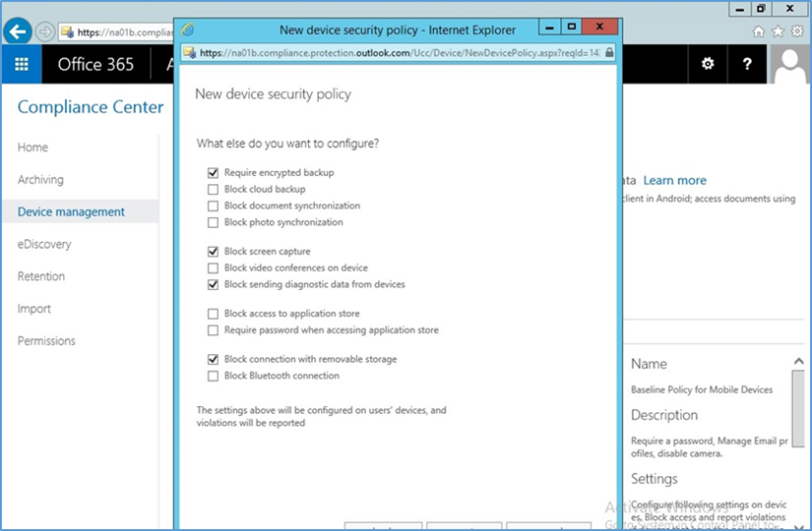This screenshot has height=531, width=812.
Task: Uncheck Block screen capture
Action: (x=213, y=252)
